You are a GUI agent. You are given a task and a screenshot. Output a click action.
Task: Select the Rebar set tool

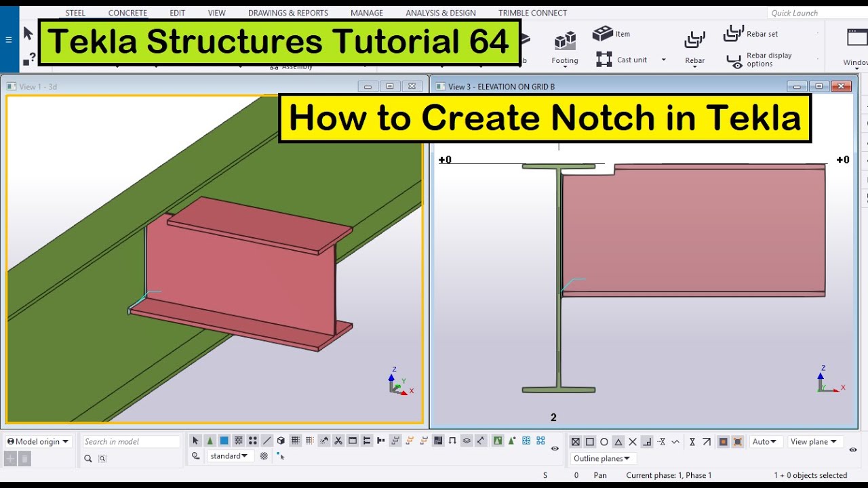coord(751,33)
